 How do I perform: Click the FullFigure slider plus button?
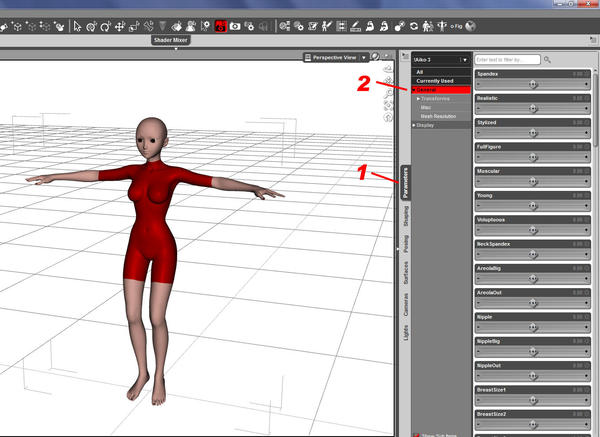[x=586, y=157]
